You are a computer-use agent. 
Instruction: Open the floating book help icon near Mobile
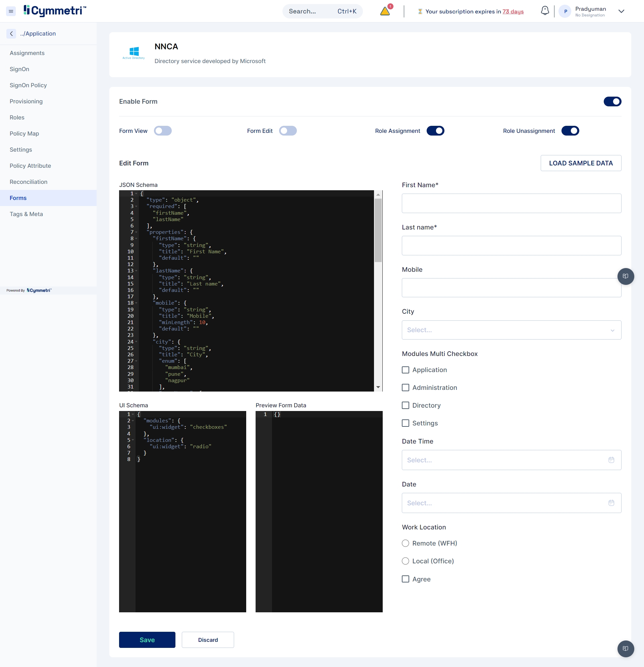pos(625,276)
